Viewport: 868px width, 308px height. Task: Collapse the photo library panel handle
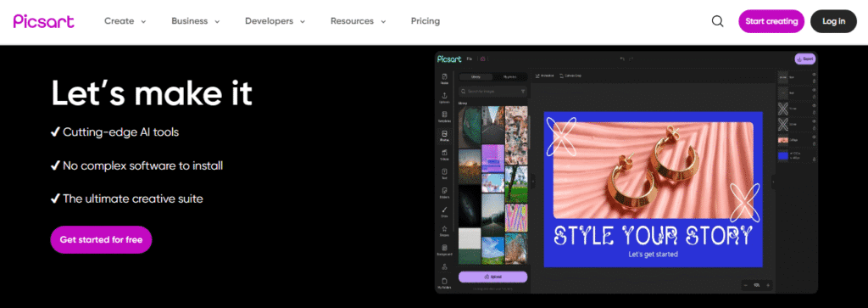[532, 181]
